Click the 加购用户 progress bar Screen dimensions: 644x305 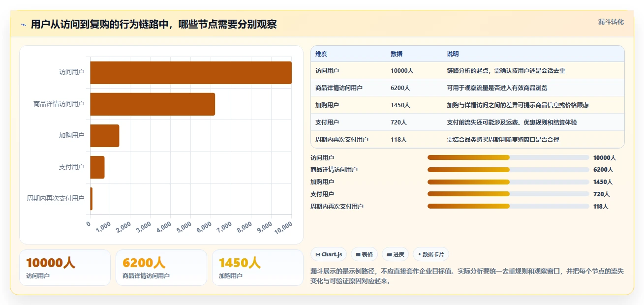pos(508,182)
